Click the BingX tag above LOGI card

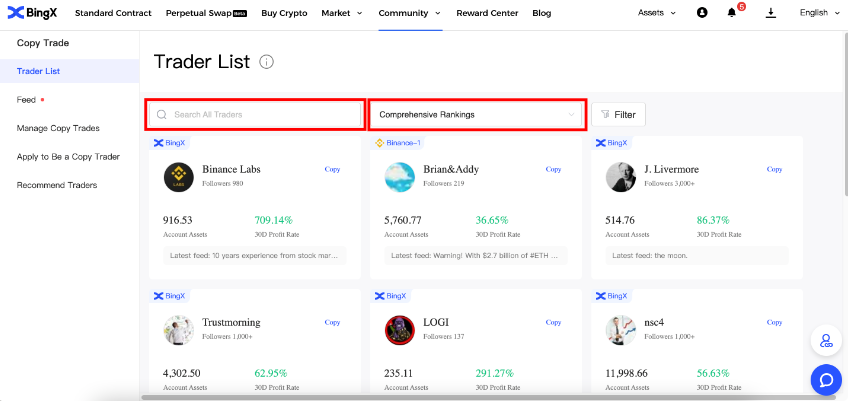390,296
